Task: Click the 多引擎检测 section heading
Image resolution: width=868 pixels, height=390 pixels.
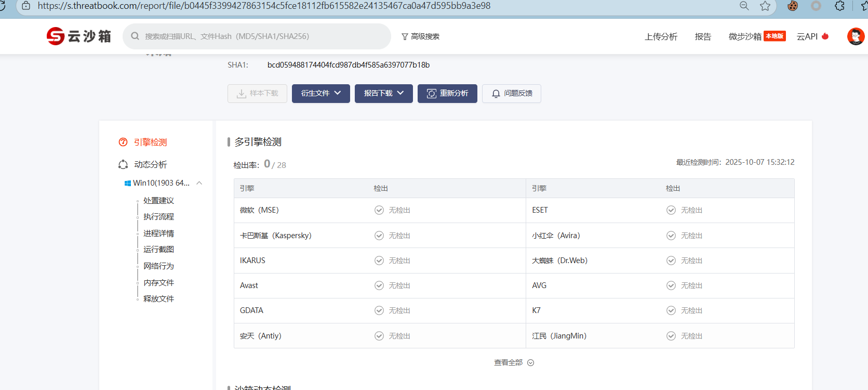Action: pyautogui.click(x=258, y=142)
